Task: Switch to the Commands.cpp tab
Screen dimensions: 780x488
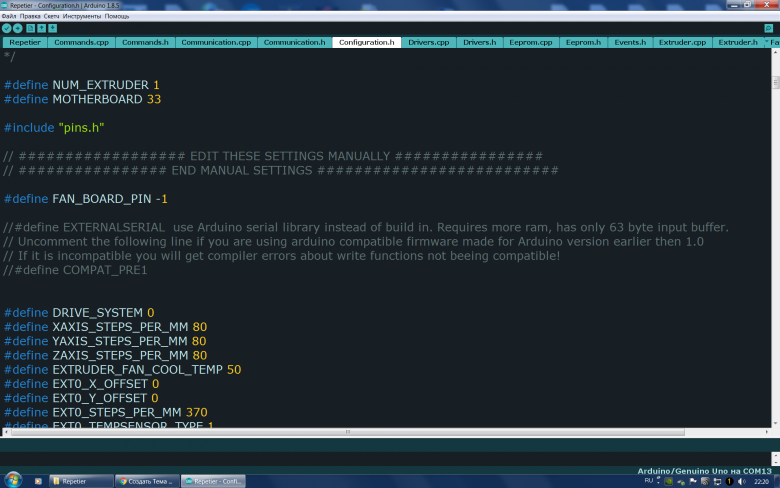Action: pyautogui.click(x=81, y=43)
